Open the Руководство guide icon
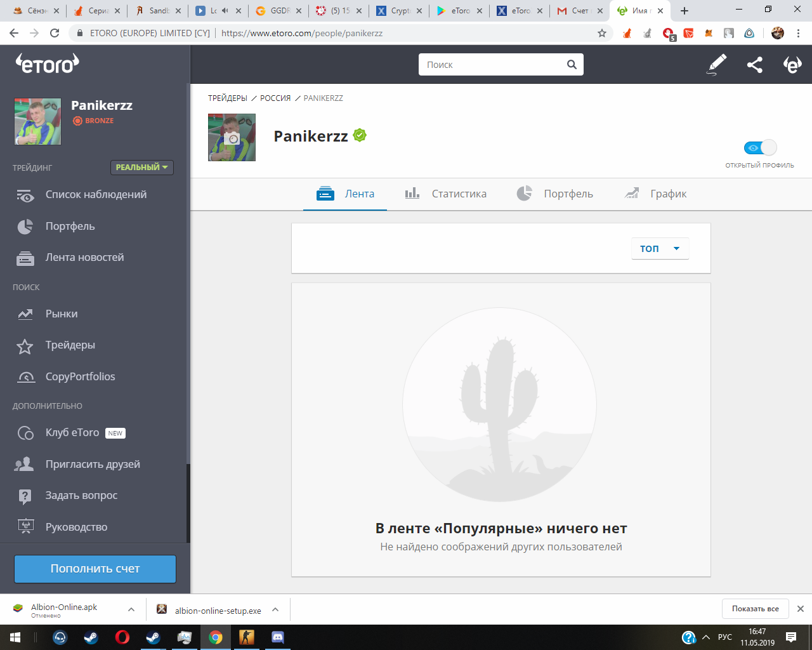This screenshot has width=812, height=650. [25, 527]
